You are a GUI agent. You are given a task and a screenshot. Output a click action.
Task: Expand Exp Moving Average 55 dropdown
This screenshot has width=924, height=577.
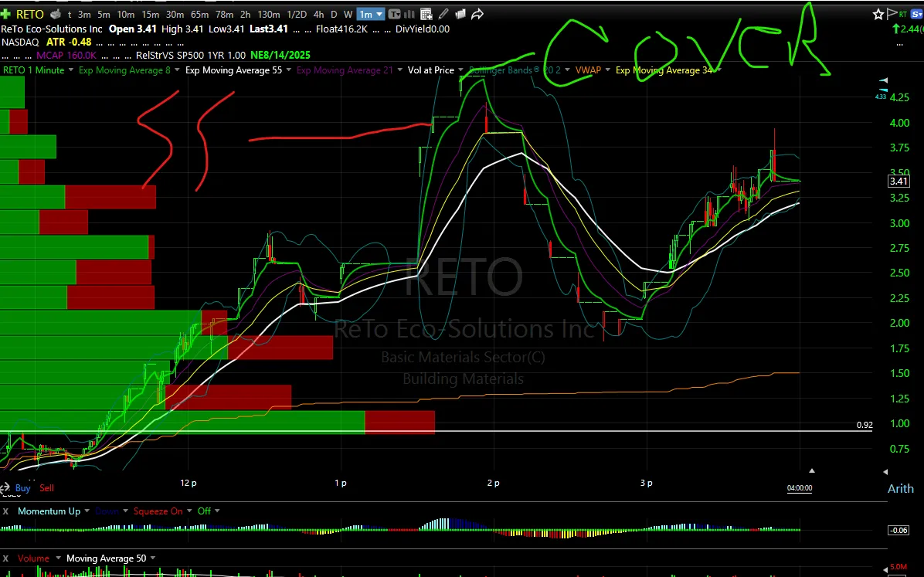[289, 70]
